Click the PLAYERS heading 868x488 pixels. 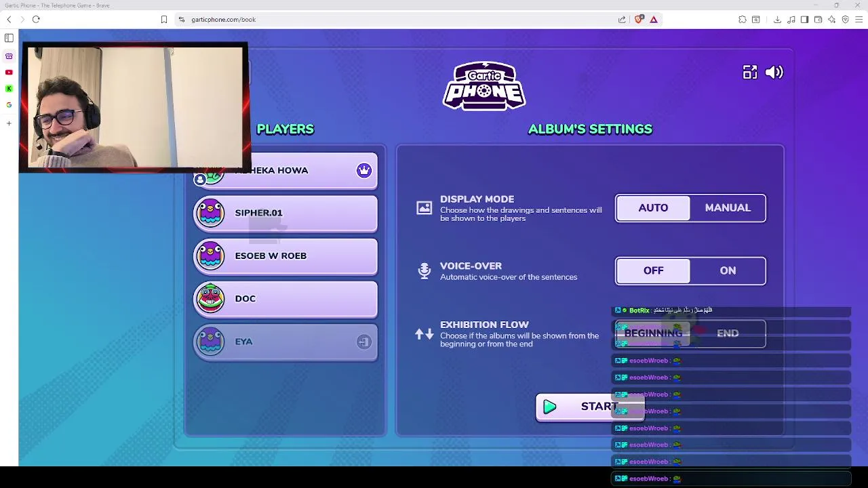(285, 129)
